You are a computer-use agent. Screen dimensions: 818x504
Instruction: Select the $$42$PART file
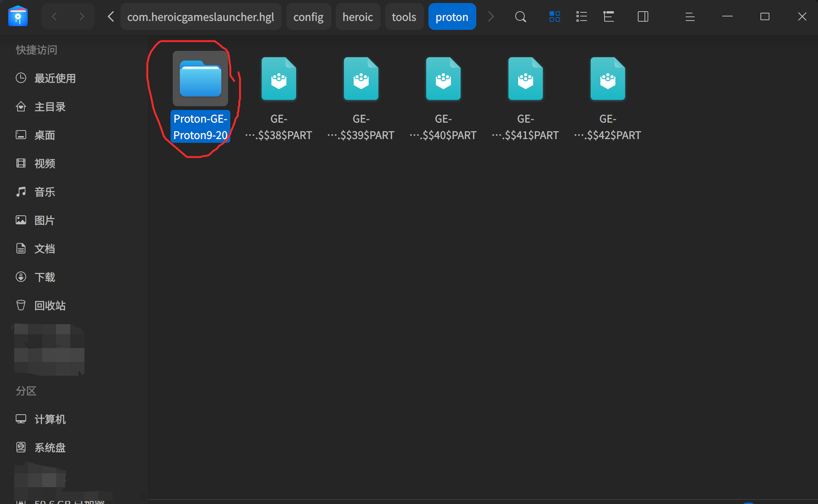[608, 99]
